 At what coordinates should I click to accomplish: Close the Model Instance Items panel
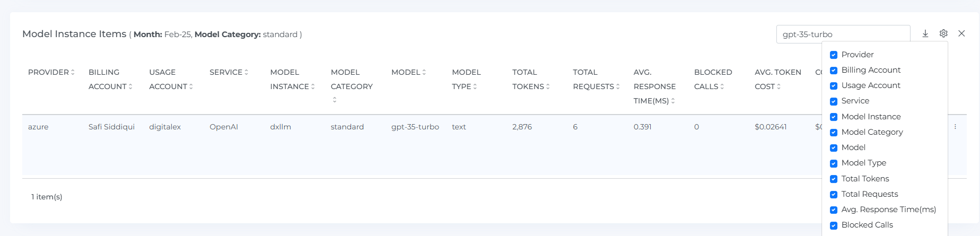pos(961,33)
